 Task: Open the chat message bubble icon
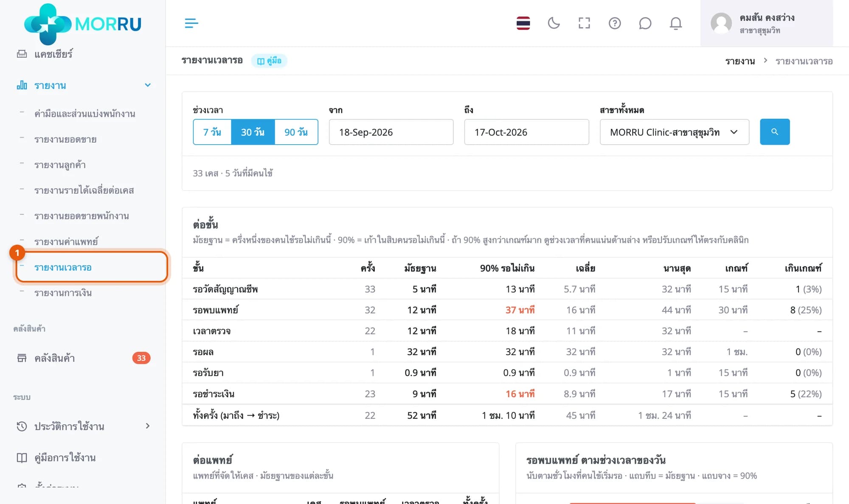pos(645,23)
